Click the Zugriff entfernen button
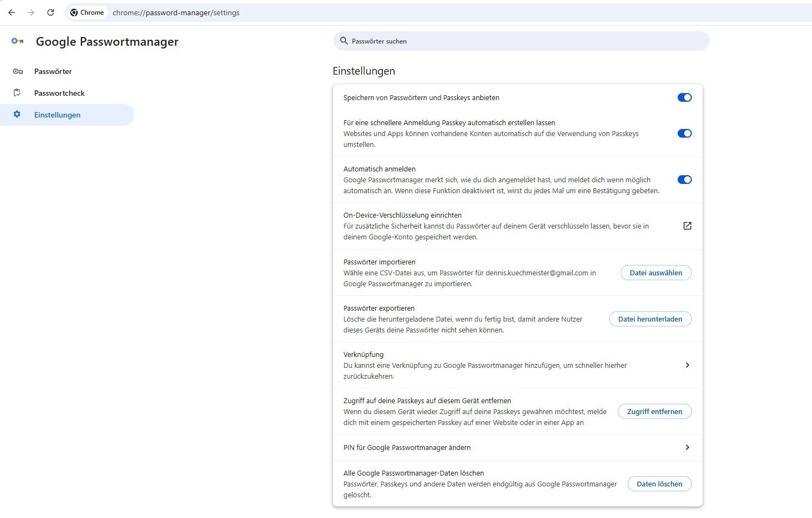This screenshot has height=518, width=812. click(x=654, y=411)
